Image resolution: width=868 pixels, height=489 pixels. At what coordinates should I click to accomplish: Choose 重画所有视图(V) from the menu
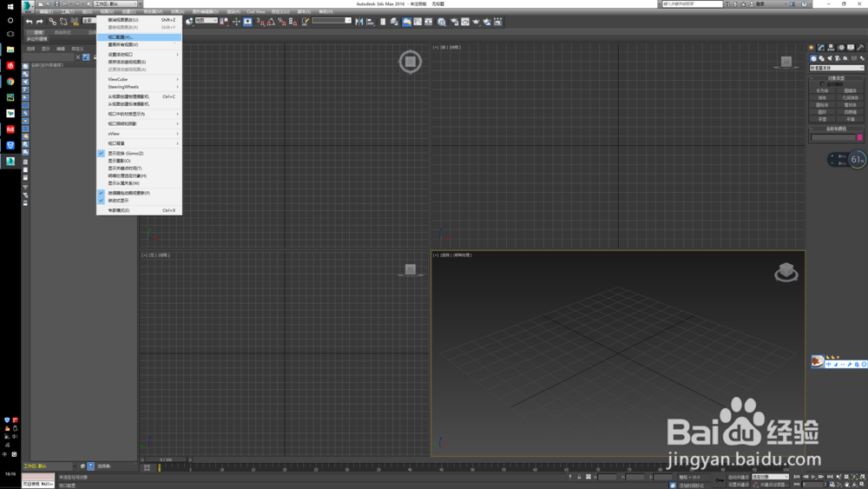[x=139, y=45]
